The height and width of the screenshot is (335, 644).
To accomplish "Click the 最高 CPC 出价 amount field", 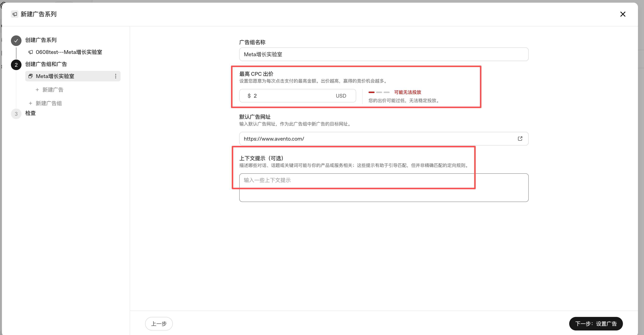I will pyautogui.click(x=298, y=96).
